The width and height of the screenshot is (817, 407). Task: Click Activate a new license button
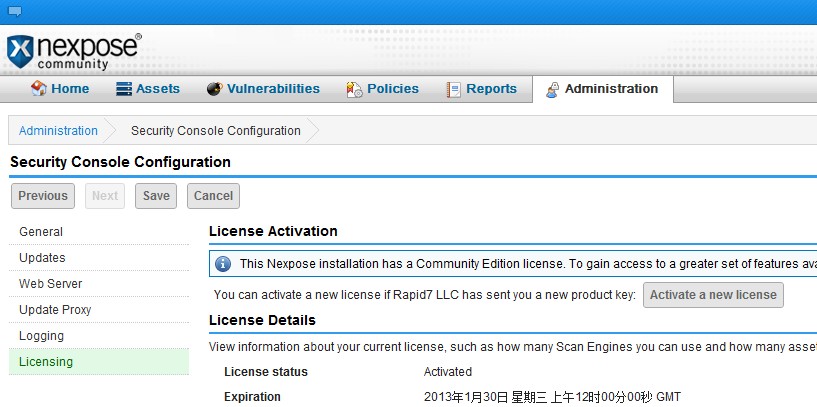[713, 295]
